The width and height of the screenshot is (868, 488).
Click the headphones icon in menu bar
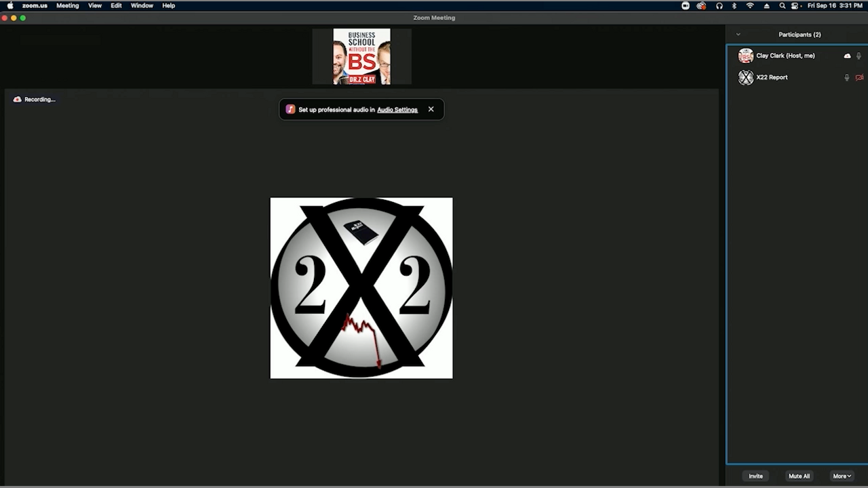click(719, 5)
